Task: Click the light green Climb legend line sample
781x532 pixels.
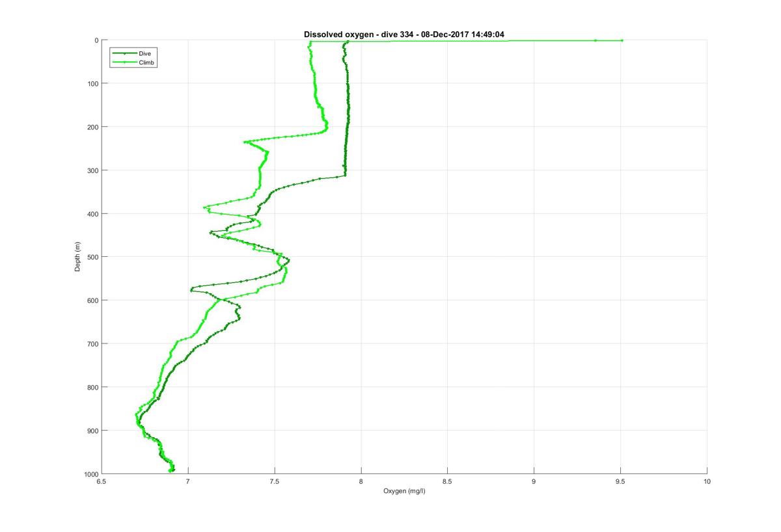Action: pos(124,62)
